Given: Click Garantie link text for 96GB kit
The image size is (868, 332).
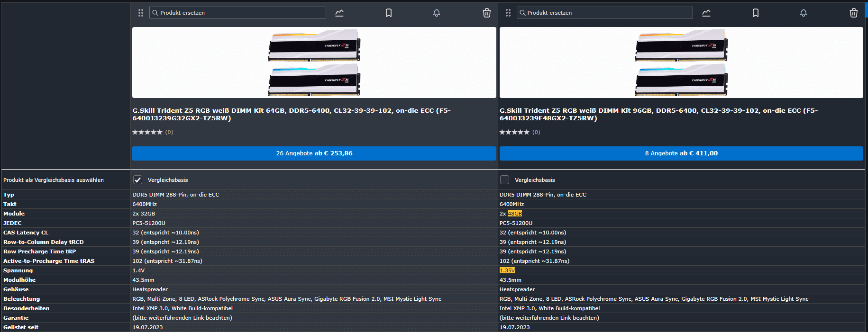Looking at the screenshot, I should tap(549, 318).
